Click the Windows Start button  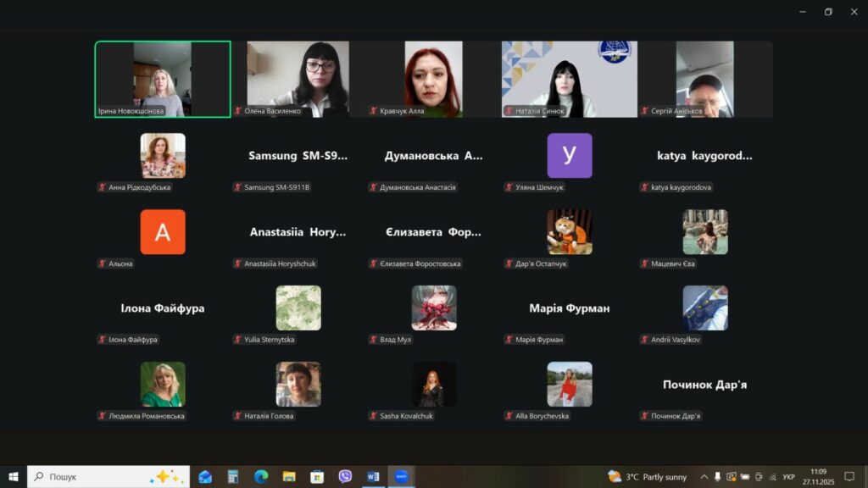(14, 476)
